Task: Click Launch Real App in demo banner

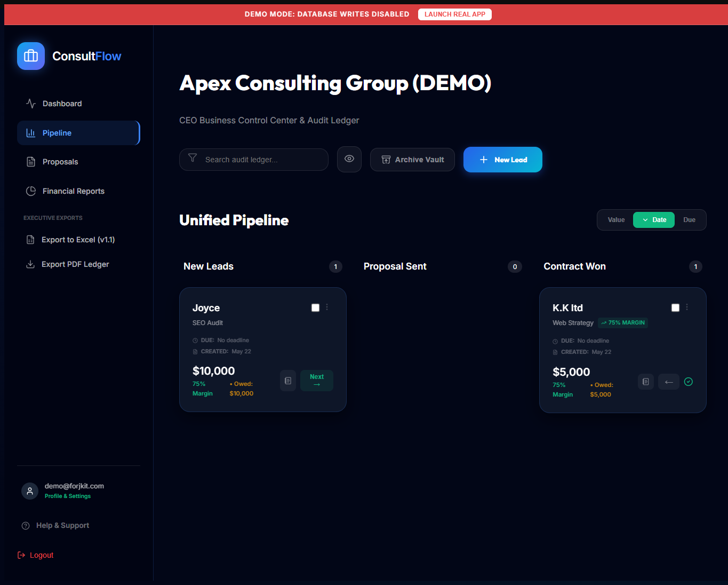Action: tap(455, 14)
